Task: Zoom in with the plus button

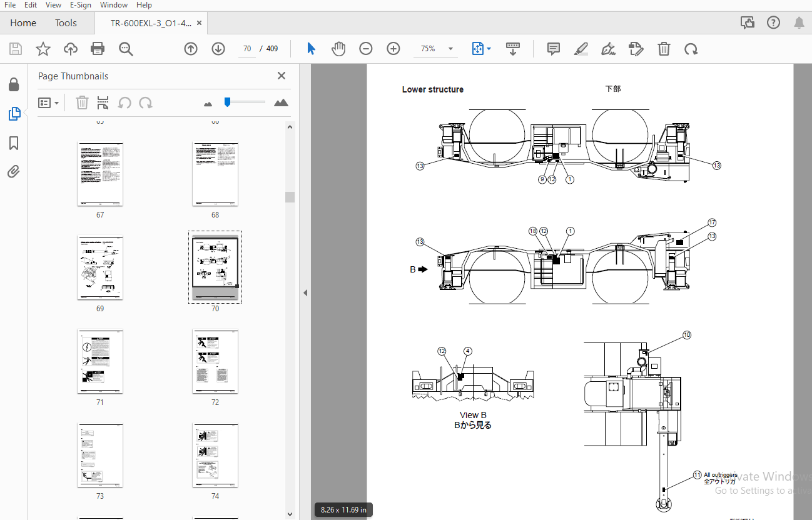Action: (393, 49)
